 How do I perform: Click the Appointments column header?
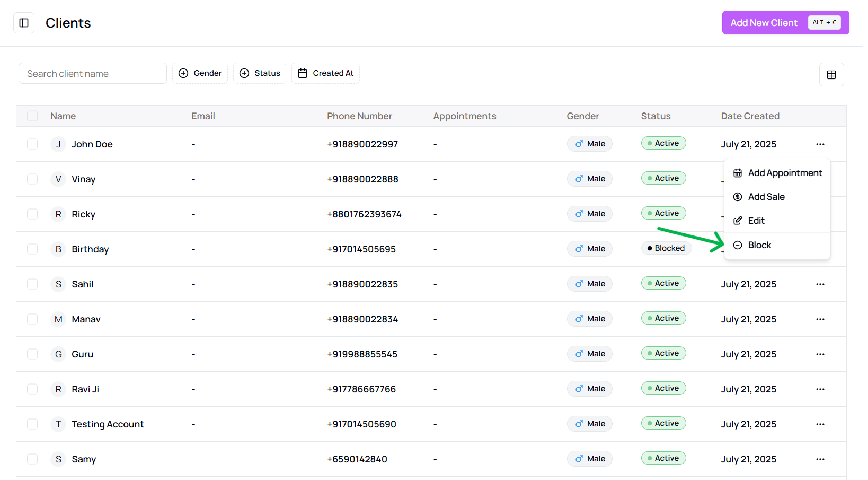click(465, 116)
